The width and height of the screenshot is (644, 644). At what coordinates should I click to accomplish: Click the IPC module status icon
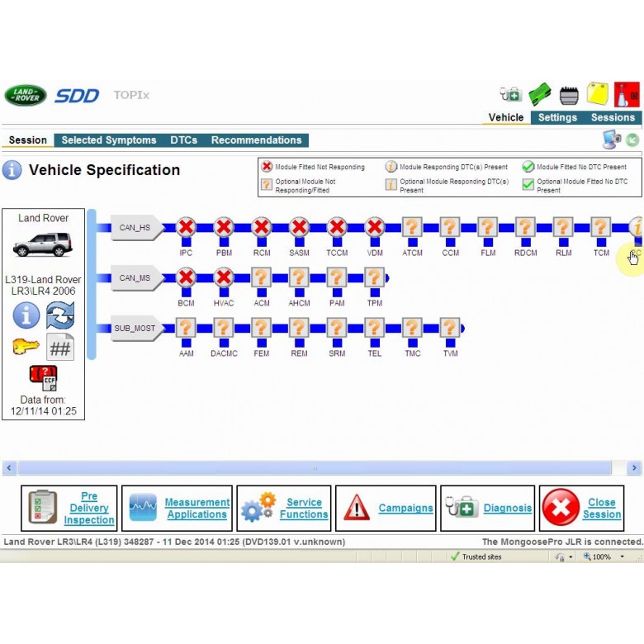point(186,227)
